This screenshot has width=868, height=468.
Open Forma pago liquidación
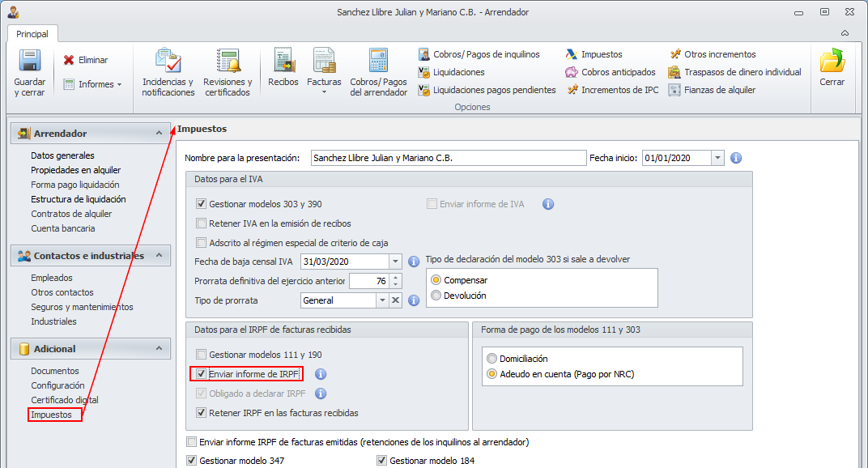pyautogui.click(x=75, y=185)
